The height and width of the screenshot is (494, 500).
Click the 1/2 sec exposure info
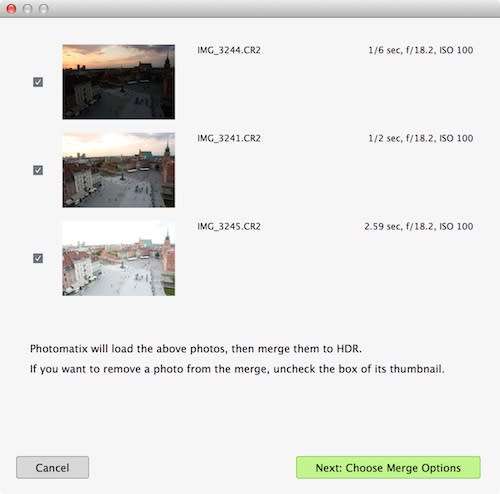421,138
